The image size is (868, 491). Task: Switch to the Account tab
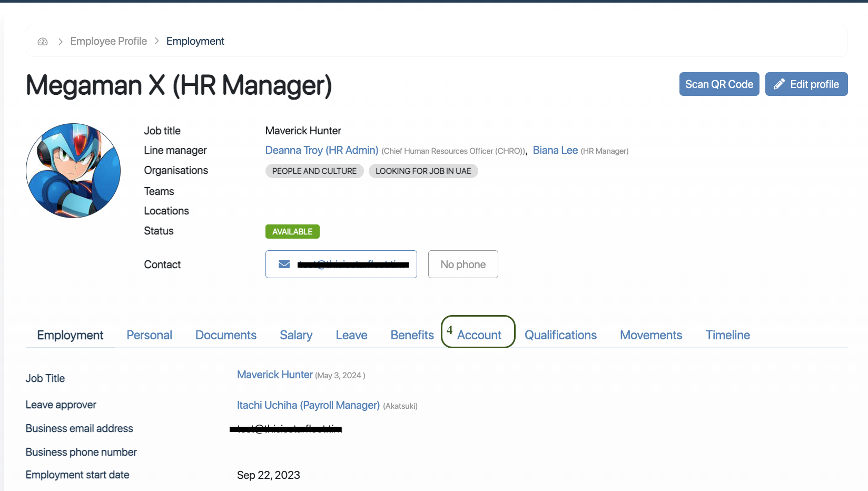pos(479,335)
